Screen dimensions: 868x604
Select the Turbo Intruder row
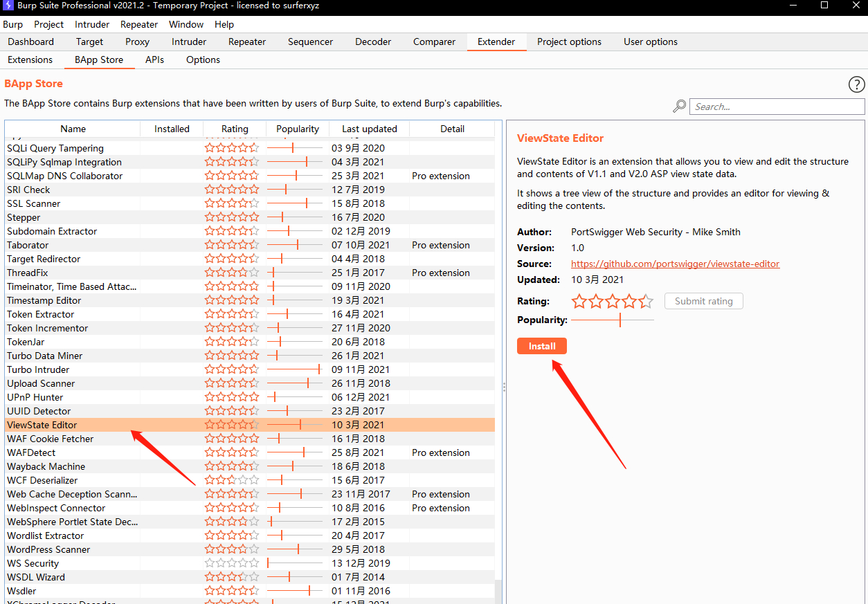coord(250,369)
